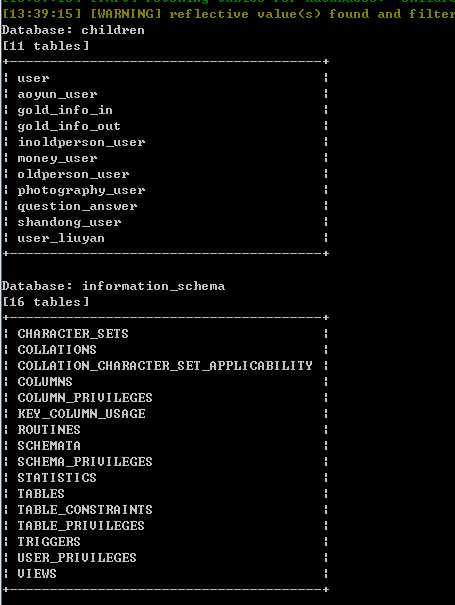Click the CHARACTER_SETS table name
455x605 pixels.
click(73, 334)
